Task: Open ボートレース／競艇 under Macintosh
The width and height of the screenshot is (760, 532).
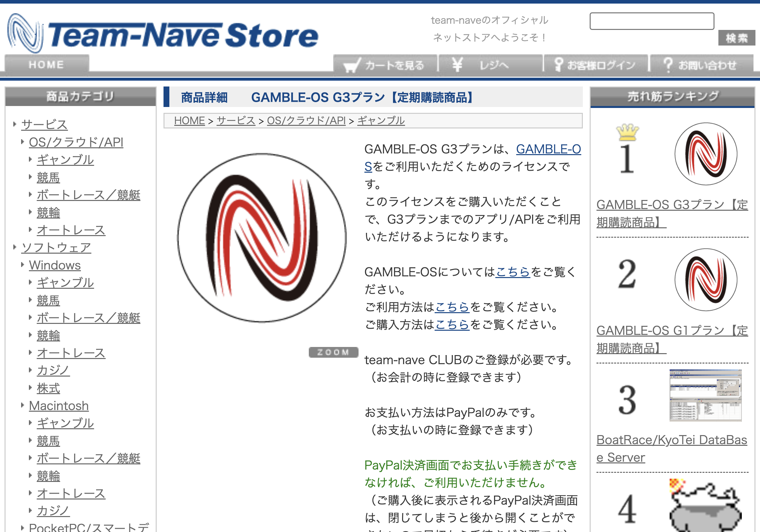Action: point(88,458)
